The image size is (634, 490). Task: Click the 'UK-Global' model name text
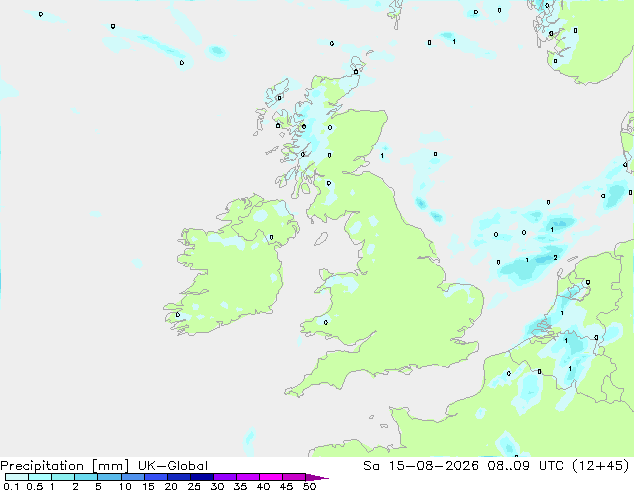point(173,466)
